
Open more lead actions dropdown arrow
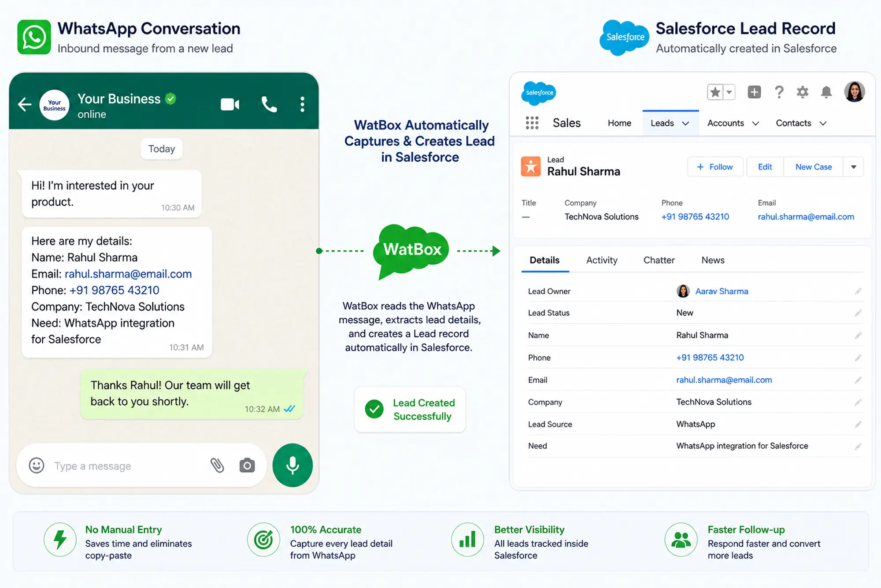(854, 167)
